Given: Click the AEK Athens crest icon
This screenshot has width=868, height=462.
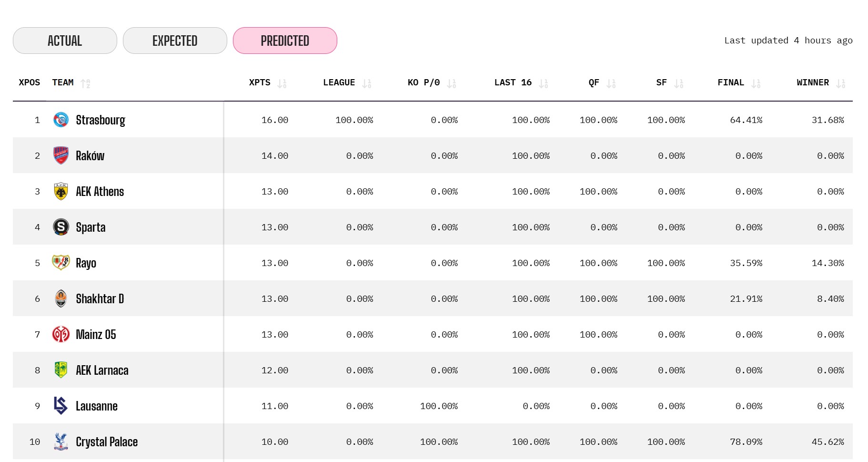Looking at the screenshot, I should point(61,191).
